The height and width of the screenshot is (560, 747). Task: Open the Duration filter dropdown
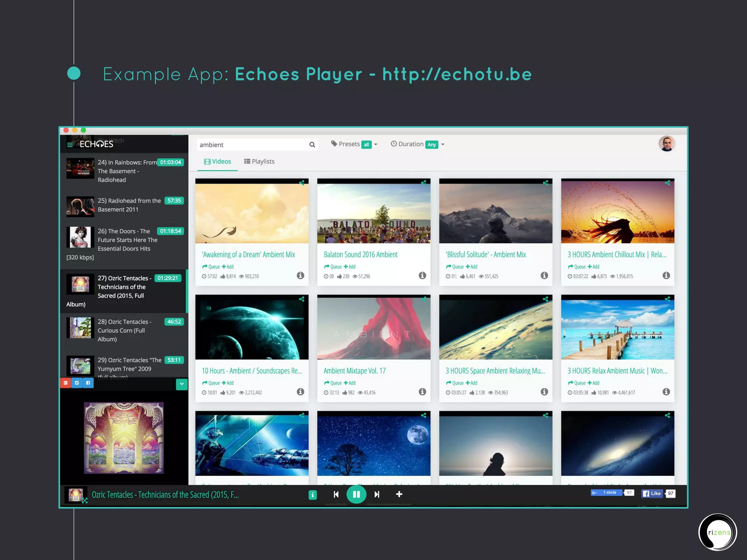coord(418,144)
